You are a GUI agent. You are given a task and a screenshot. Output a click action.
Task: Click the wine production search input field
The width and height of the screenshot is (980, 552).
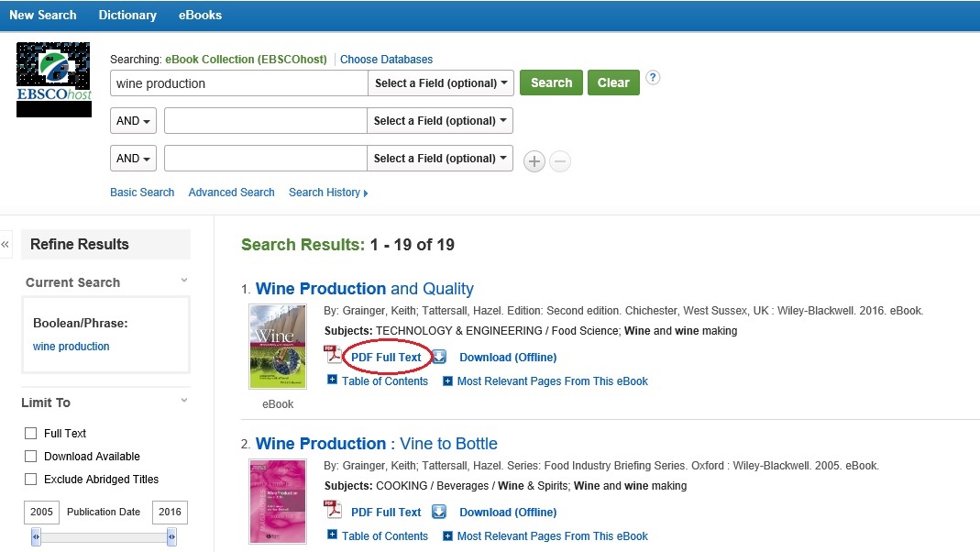238,83
